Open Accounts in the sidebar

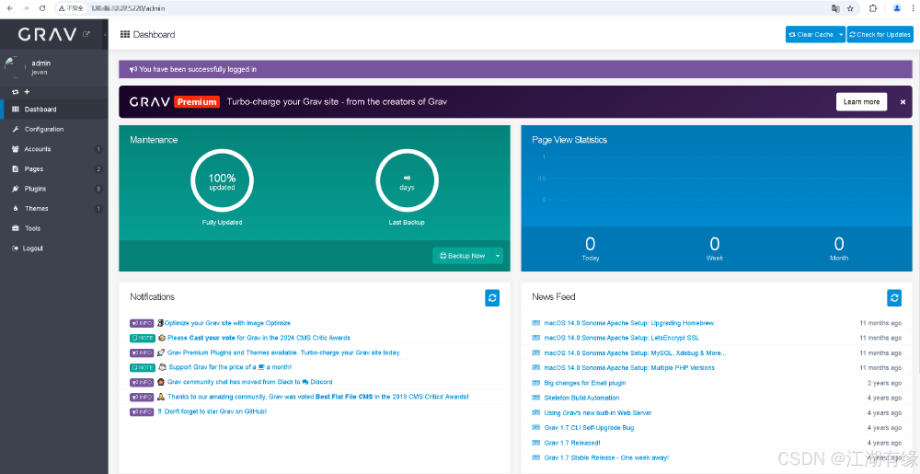[54, 149]
